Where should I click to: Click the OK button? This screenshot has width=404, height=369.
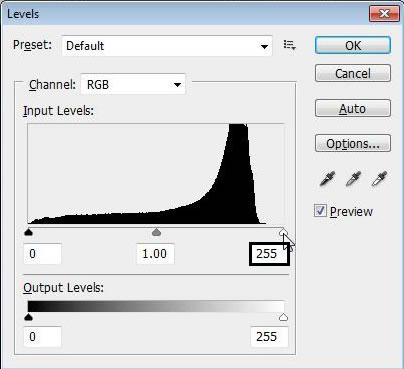coord(353,45)
